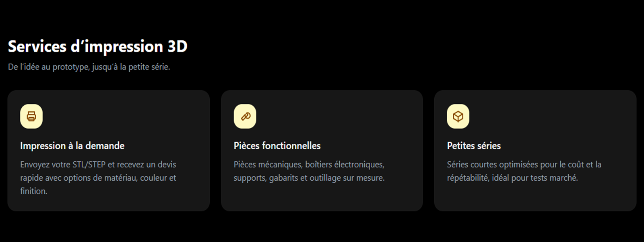Click 'boîtiers électroniques' in the second card

click(345, 165)
